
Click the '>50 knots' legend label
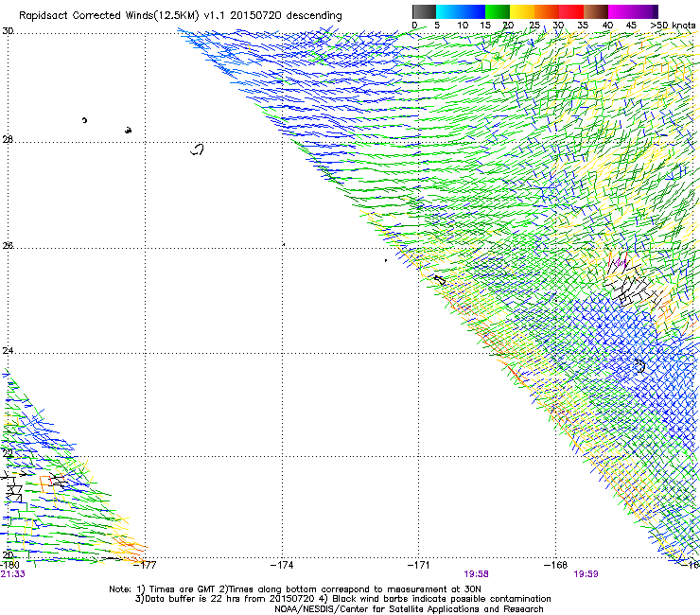click(x=673, y=26)
